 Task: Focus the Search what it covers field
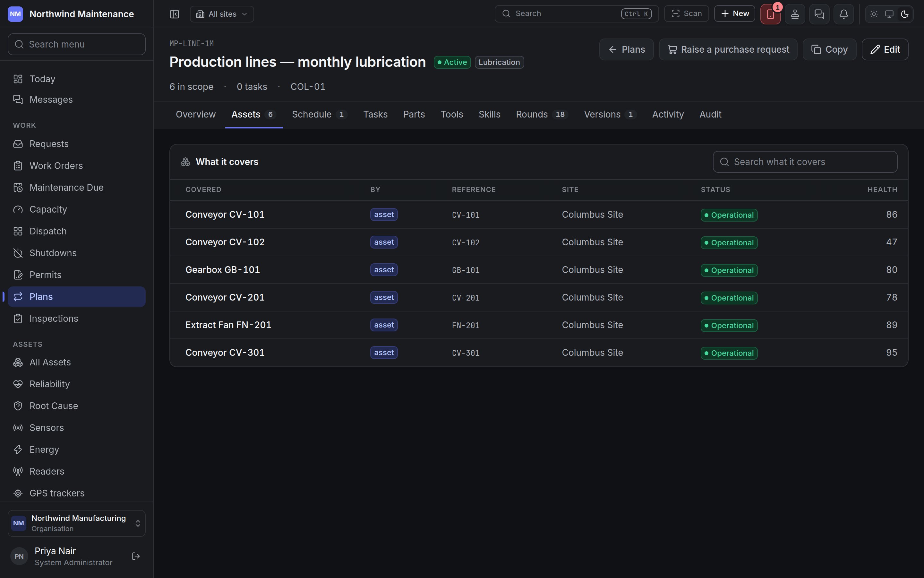pyautogui.click(x=805, y=162)
